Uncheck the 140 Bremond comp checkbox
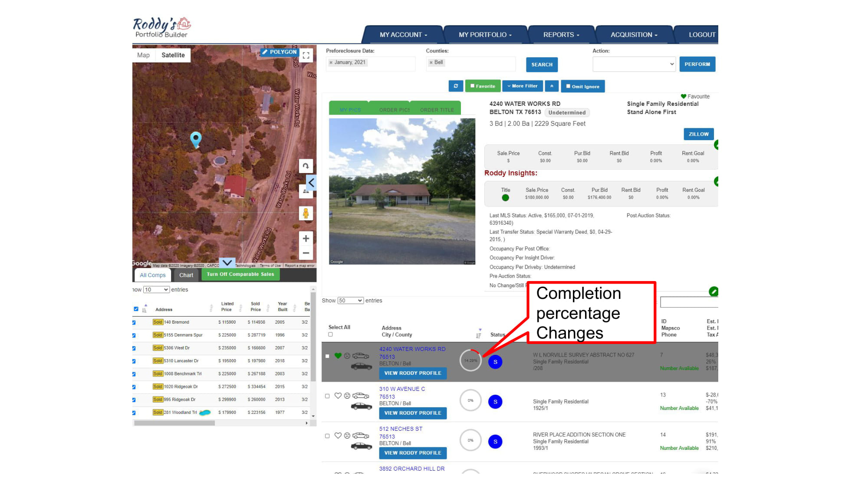 (134, 322)
